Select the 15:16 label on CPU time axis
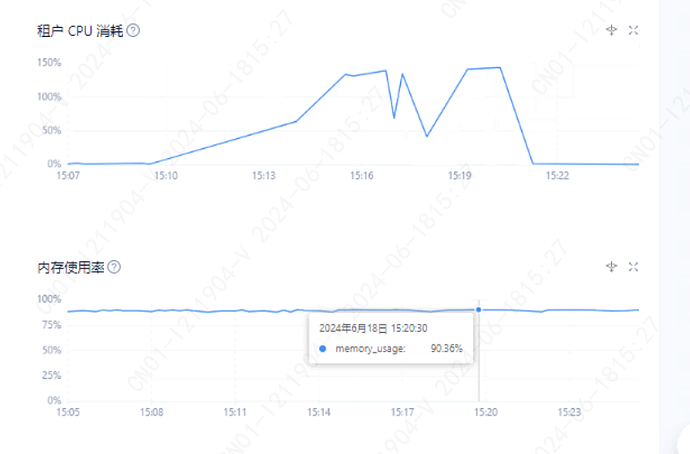690x454 pixels. coord(362,176)
